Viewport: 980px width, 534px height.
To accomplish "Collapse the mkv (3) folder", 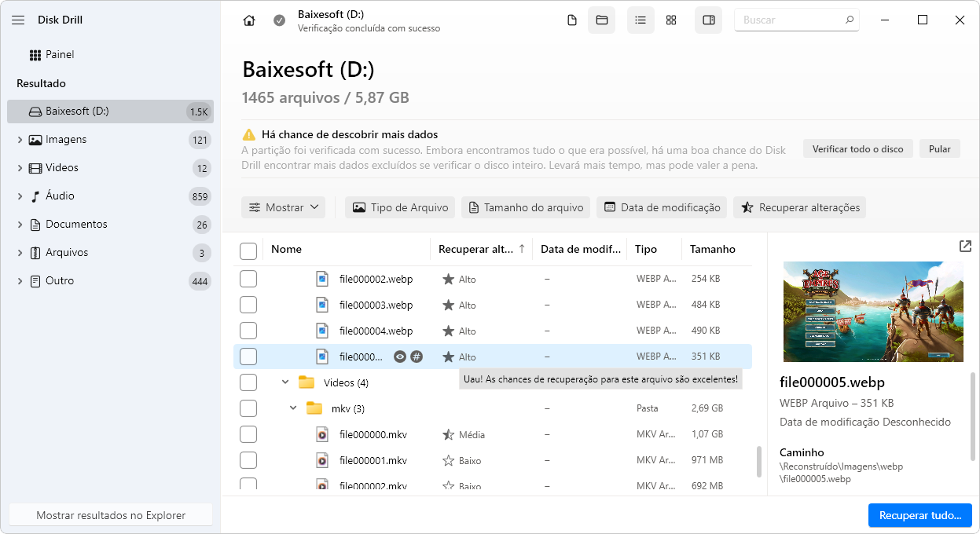I will (293, 408).
